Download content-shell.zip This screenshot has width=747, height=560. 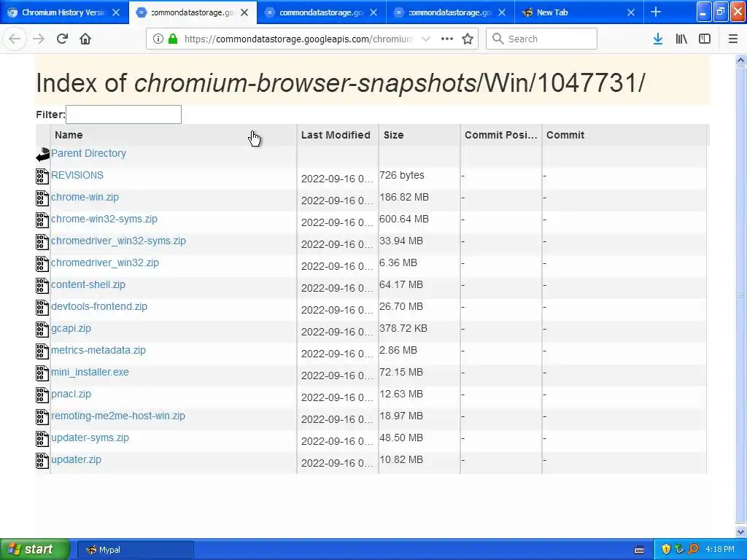pyautogui.click(x=88, y=285)
